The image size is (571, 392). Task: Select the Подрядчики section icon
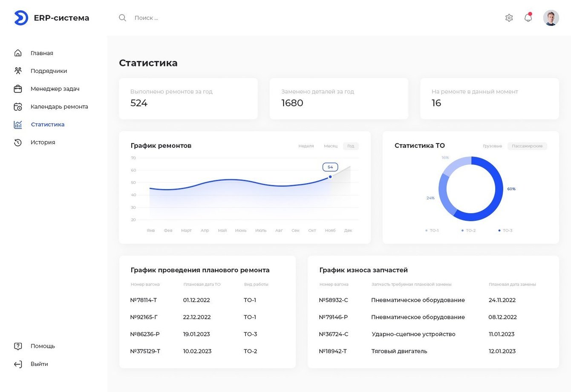(x=17, y=71)
